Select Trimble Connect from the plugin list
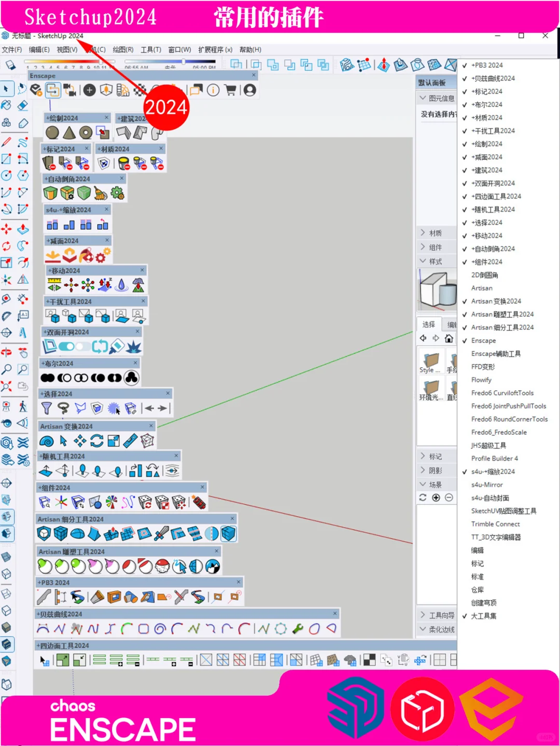The image size is (560, 746). (495, 523)
